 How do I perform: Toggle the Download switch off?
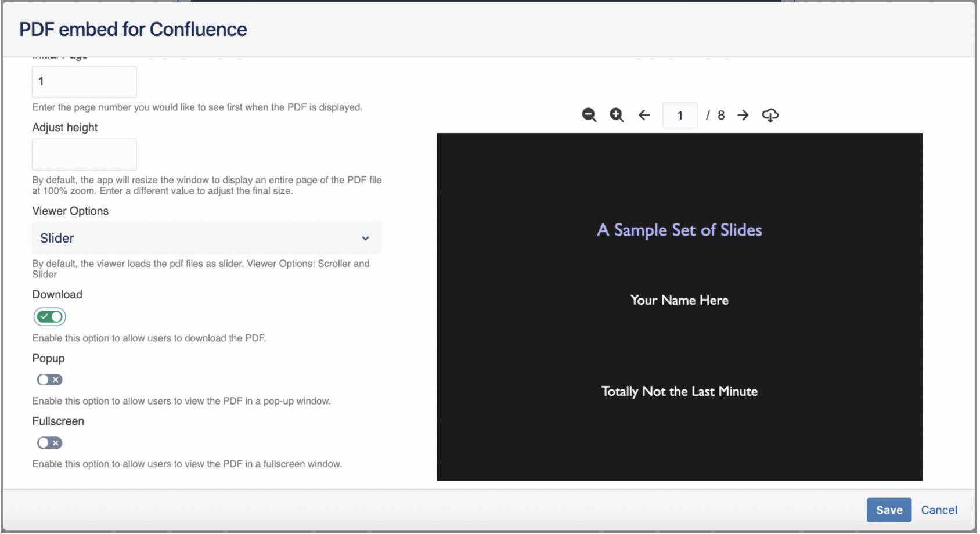tap(49, 317)
